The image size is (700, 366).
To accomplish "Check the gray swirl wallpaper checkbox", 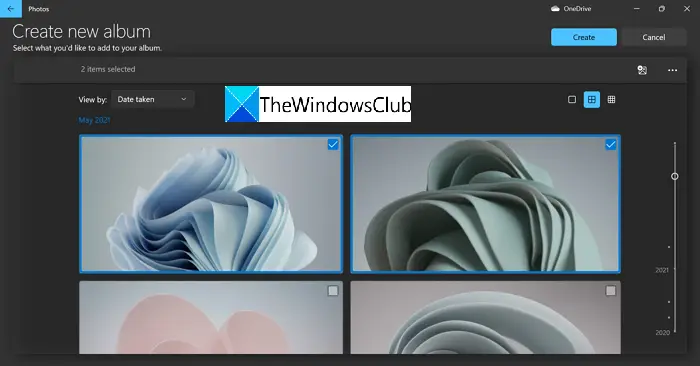I will tap(610, 291).
